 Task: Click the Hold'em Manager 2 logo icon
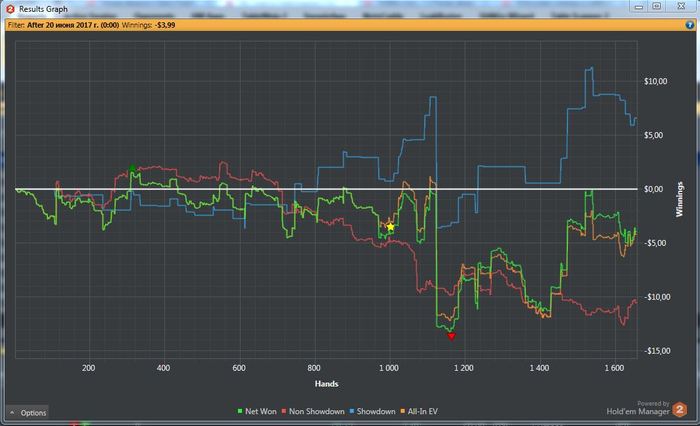680,409
